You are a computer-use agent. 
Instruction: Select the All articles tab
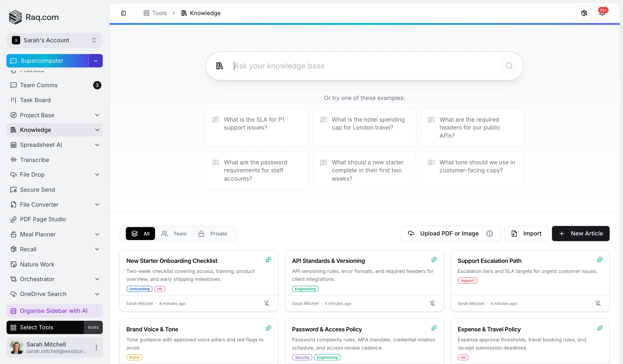coord(140,234)
